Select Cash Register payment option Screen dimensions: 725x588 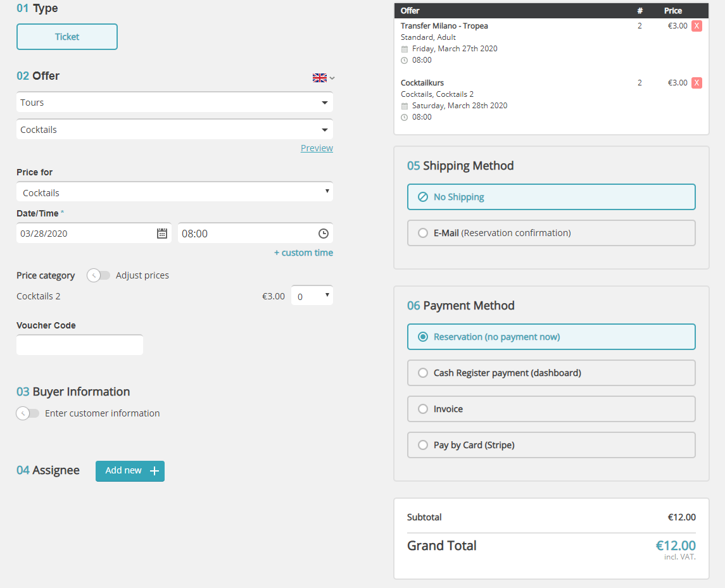point(423,373)
